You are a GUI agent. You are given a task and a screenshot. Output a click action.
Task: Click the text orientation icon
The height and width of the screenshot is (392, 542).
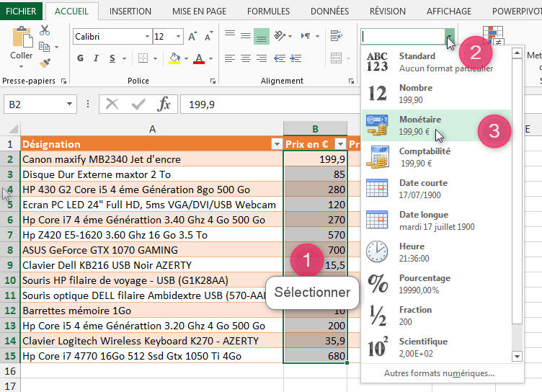(x=280, y=36)
